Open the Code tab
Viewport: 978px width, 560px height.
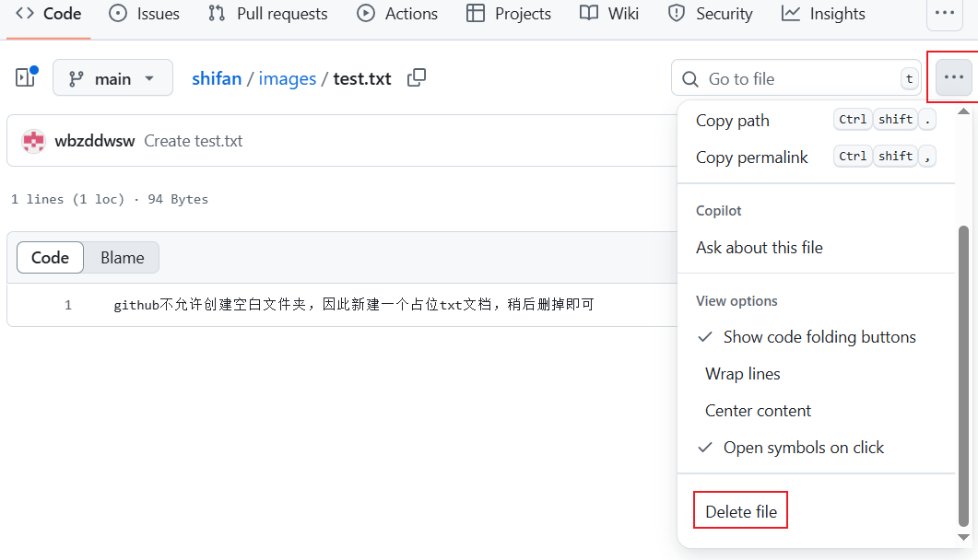(49, 14)
